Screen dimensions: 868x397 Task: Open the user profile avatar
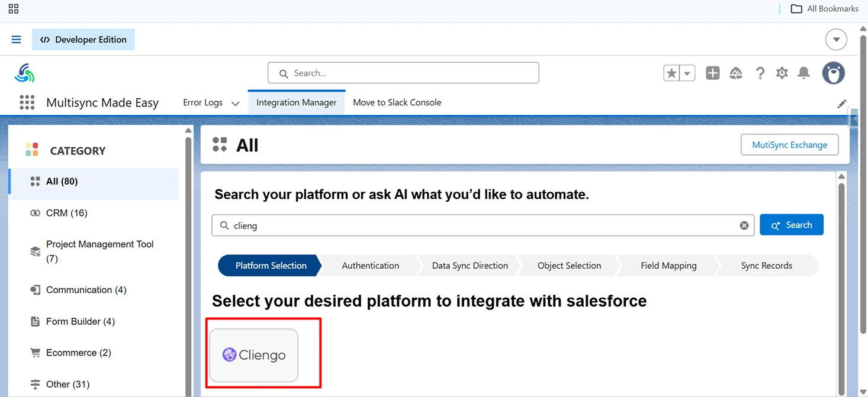834,73
